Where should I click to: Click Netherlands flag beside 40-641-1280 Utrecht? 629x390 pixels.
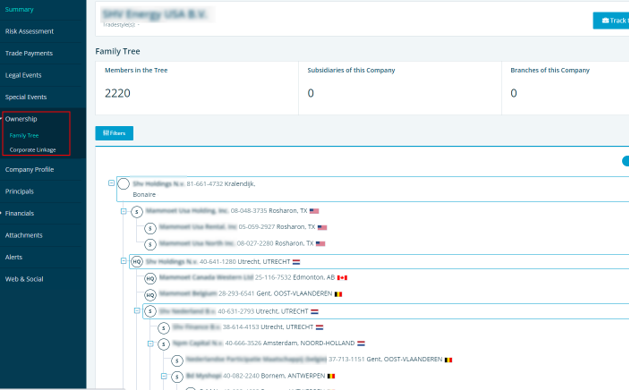(296, 262)
